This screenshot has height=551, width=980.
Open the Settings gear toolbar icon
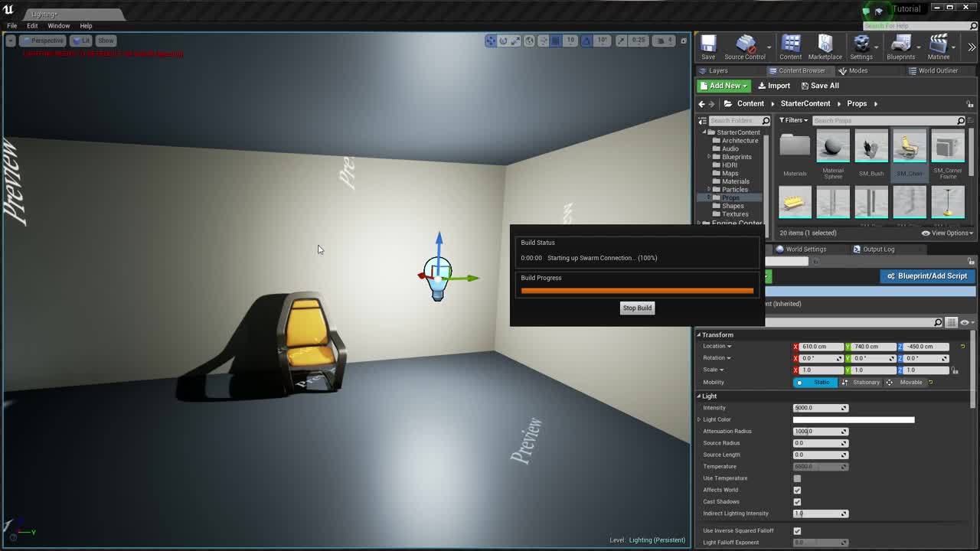pos(861,47)
